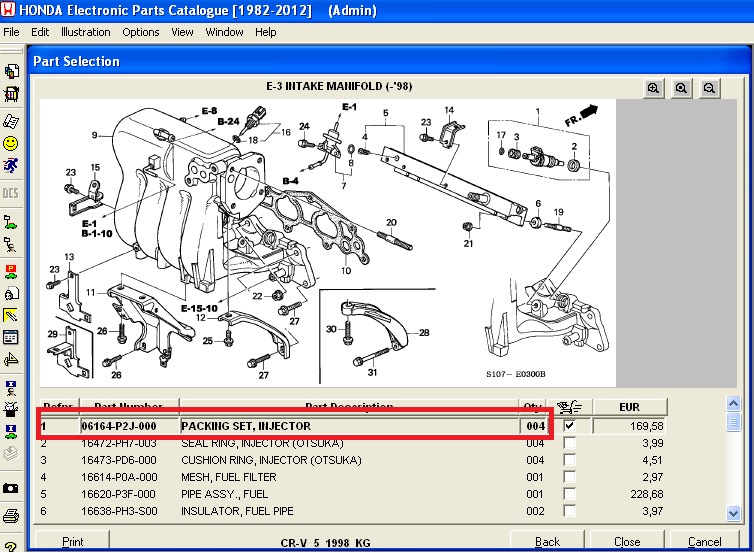
Task: Click the yellow pencil ruler icon
Action: pyautogui.click(x=11, y=315)
